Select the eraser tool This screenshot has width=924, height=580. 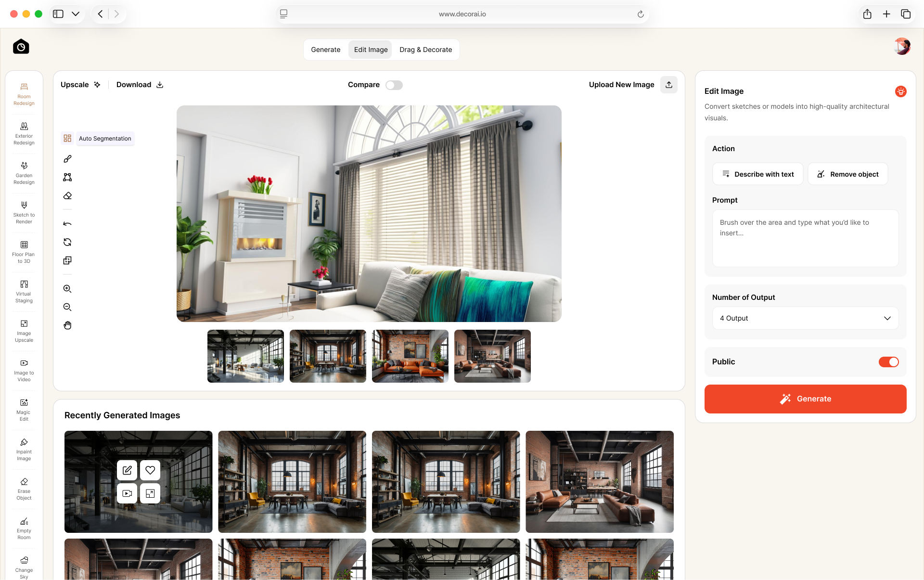tap(67, 195)
